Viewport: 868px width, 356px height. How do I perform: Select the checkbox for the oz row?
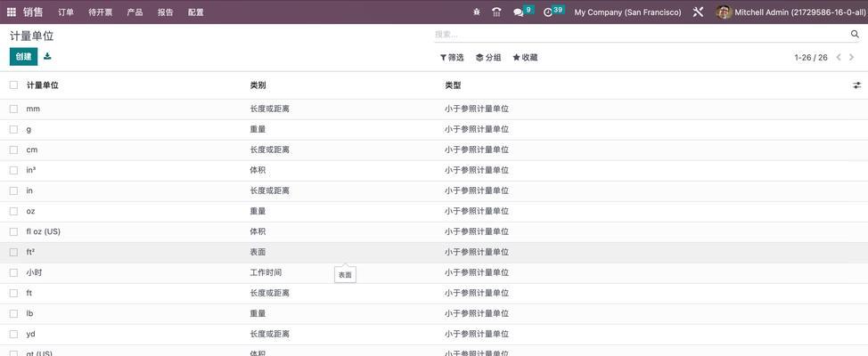[13, 211]
